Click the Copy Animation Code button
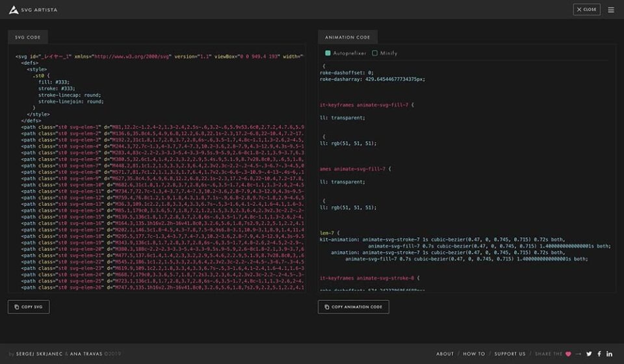The height and width of the screenshot is (364, 624). click(354, 307)
